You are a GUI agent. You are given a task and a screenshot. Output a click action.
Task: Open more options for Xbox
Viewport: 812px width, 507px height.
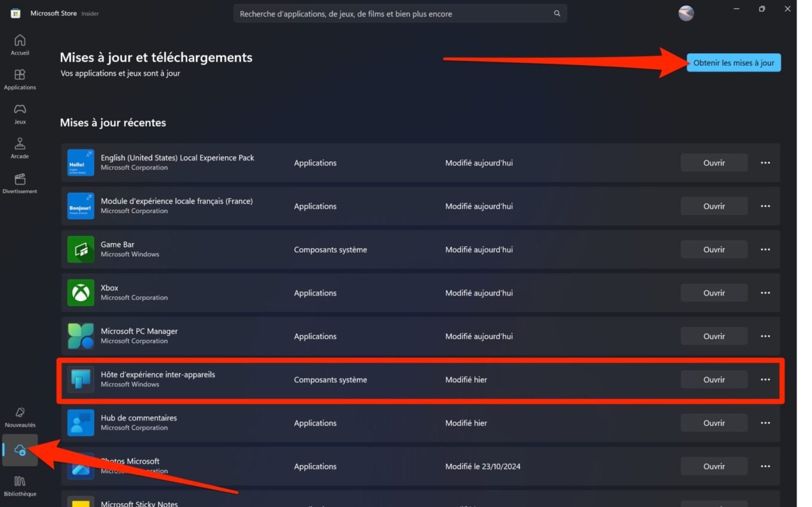765,293
